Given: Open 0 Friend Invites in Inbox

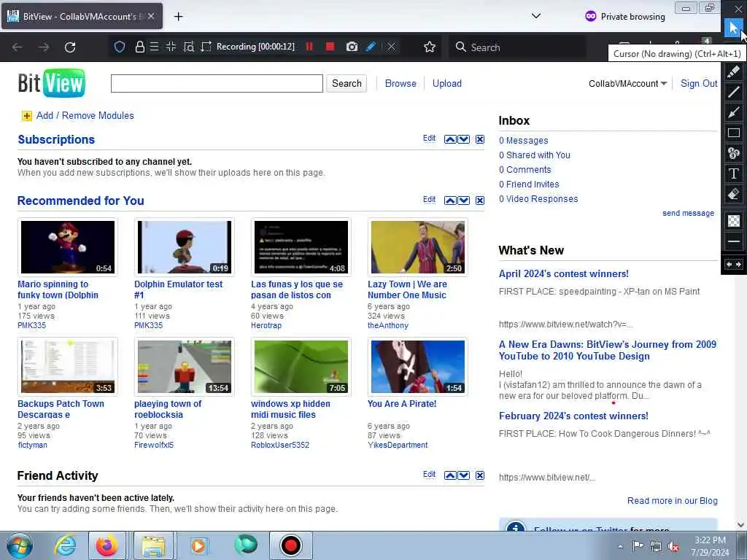Looking at the screenshot, I should coord(529,184).
